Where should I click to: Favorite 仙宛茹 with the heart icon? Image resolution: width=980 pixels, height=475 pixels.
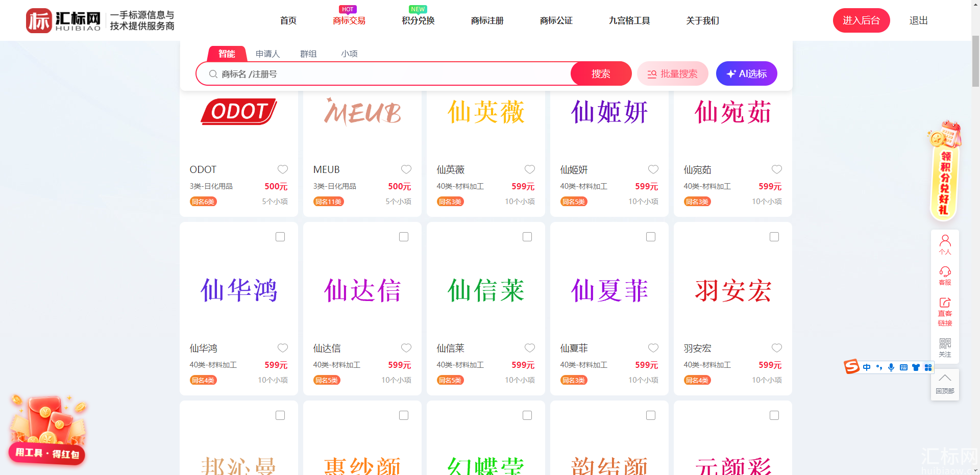(777, 169)
